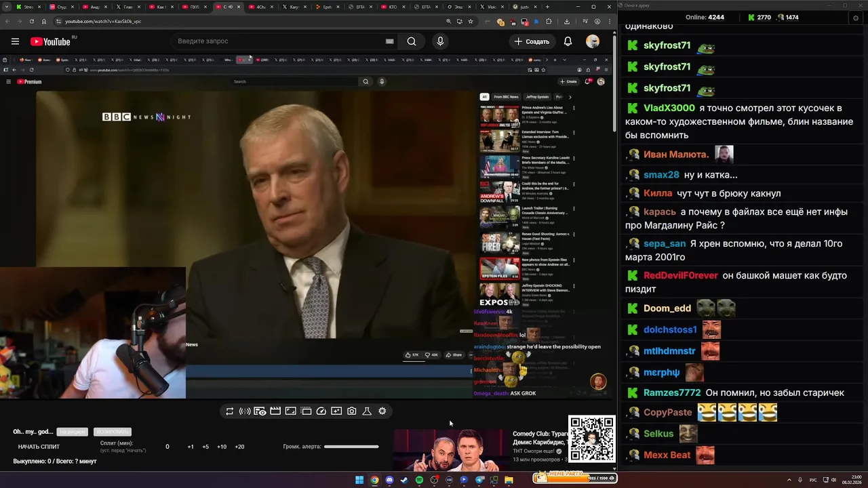Click the НАЧАТЬ СПЛИТ button
868x488 pixels.
(x=39, y=447)
